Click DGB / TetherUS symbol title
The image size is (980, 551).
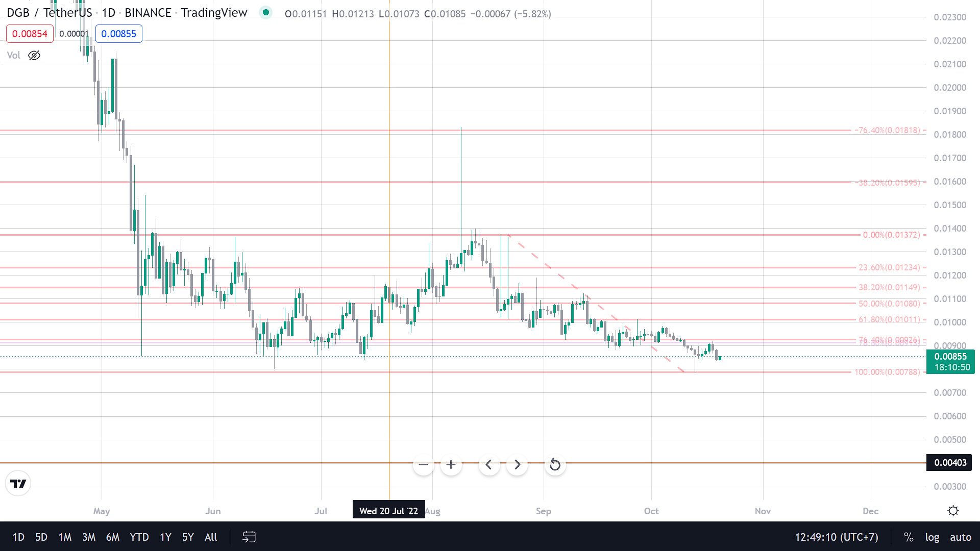tap(50, 13)
